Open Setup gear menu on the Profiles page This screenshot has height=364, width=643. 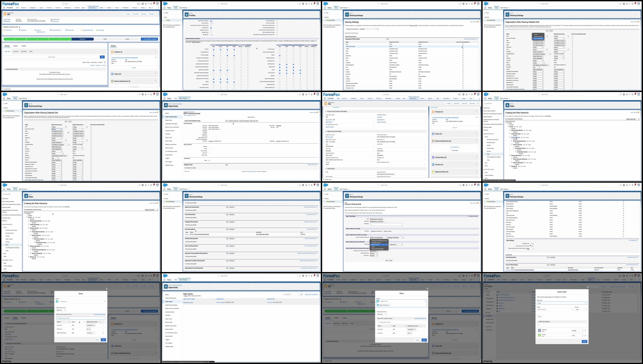point(312,4)
